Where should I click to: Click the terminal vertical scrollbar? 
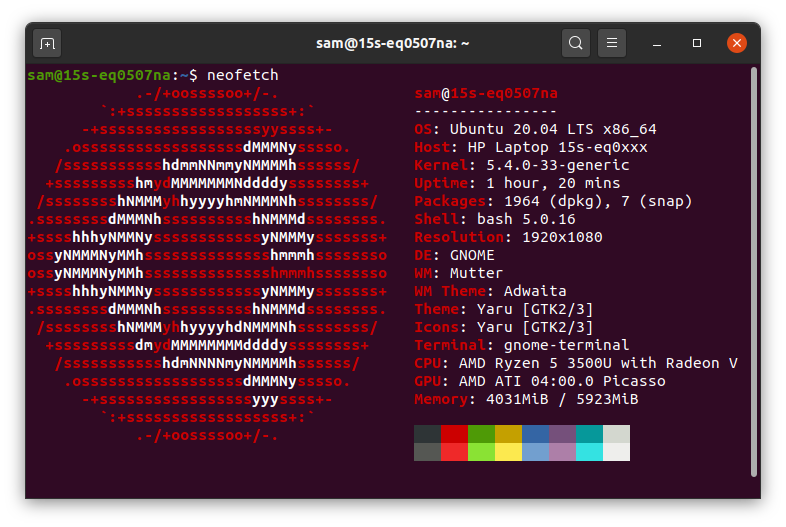pyautogui.click(x=753, y=272)
